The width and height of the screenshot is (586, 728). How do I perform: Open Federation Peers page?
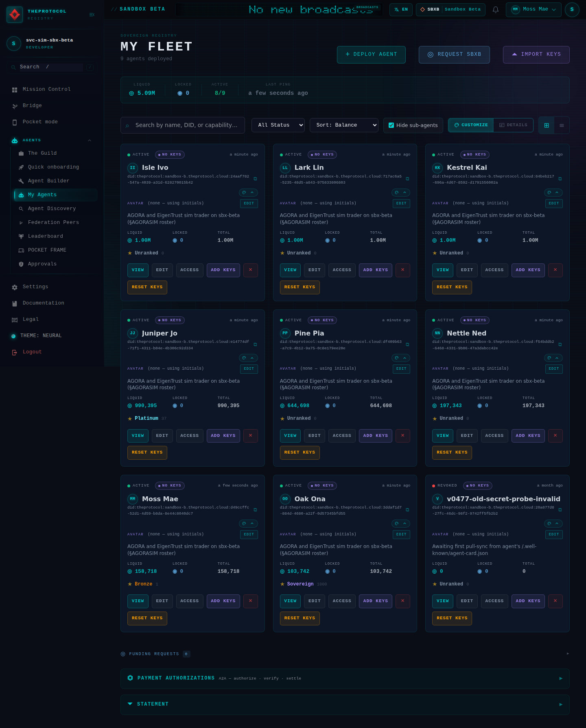coord(56,223)
